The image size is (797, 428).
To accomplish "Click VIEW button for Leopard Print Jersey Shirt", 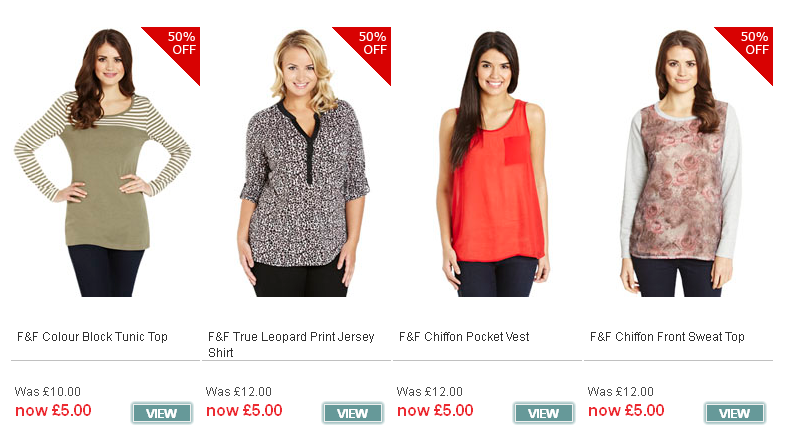I will pyautogui.click(x=353, y=413).
